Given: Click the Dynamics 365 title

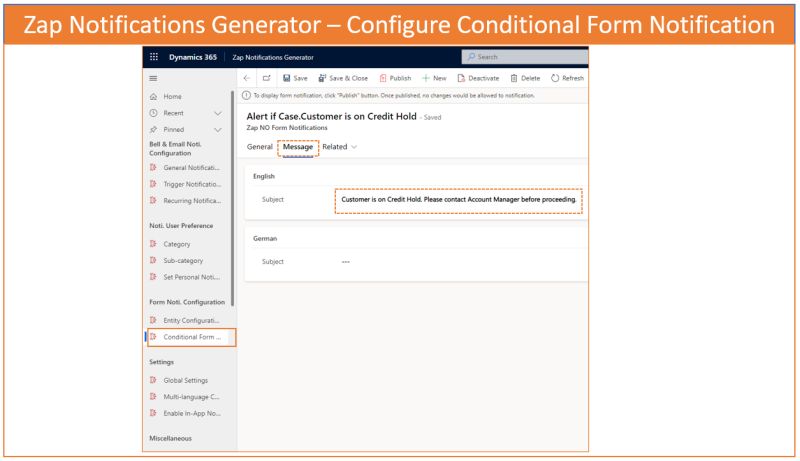Looking at the screenshot, I should [193, 57].
